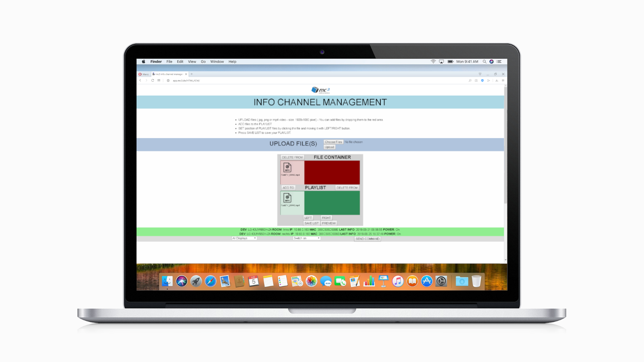Open the Opera downloads icon
Screen dimensions: 644x362
pyautogui.click(x=497, y=80)
